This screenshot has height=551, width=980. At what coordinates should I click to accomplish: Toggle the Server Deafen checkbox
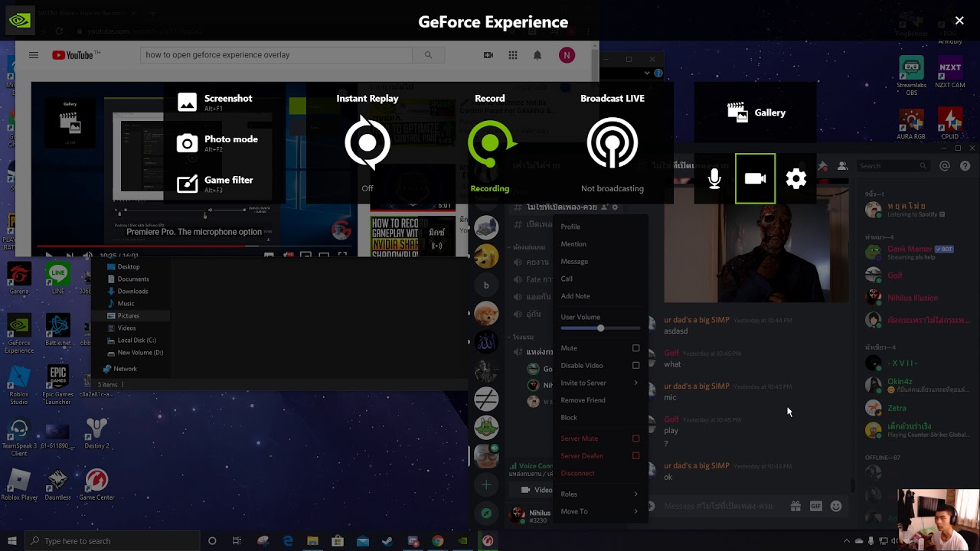point(635,455)
